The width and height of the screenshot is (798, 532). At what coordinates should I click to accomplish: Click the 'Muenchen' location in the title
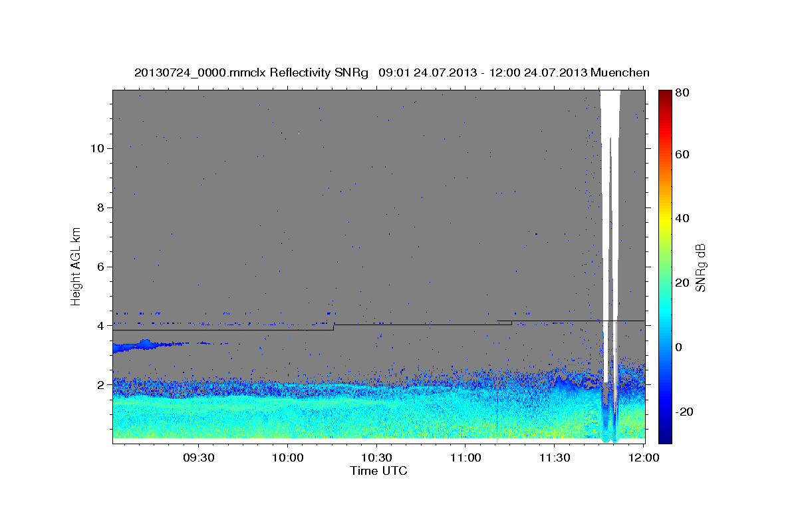620,72
